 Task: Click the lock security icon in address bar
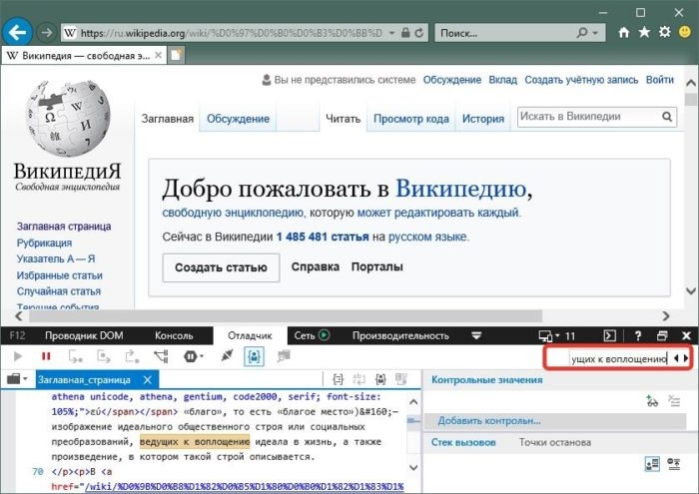[x=405, y=33]
